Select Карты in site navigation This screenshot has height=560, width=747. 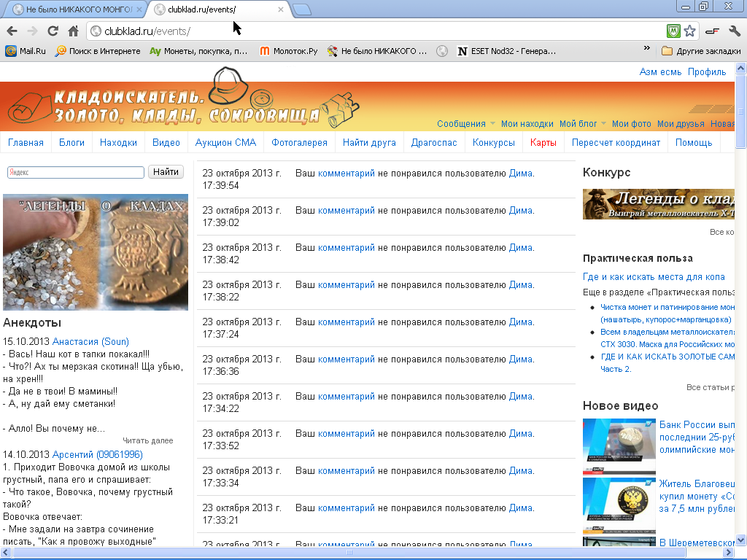coord(543,142)
